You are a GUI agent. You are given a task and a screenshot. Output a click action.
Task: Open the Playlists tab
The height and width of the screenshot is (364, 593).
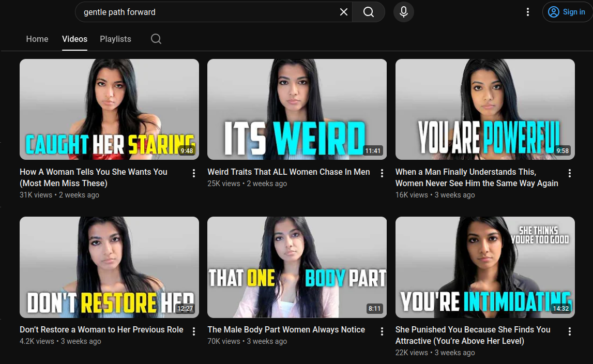point(115,39)
